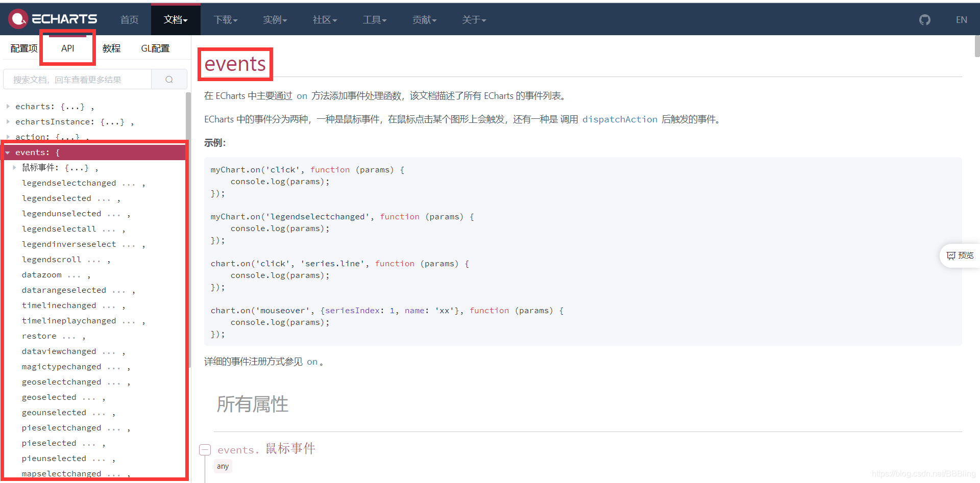980x483 pixels.
Task: Open the 关于 dropdown menu
Action: point(474,20)
